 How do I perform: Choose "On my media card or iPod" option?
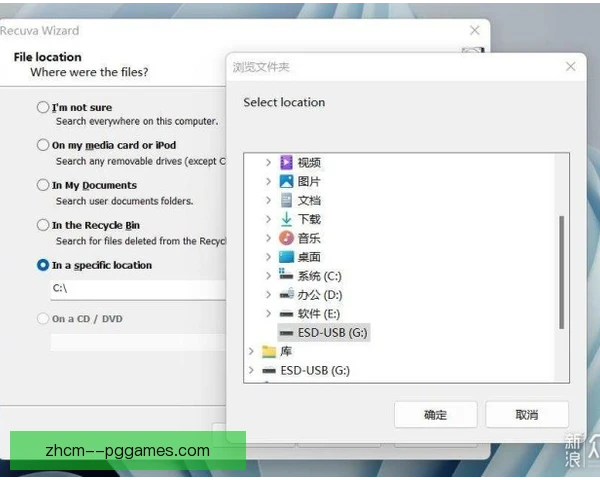point(43,145)
